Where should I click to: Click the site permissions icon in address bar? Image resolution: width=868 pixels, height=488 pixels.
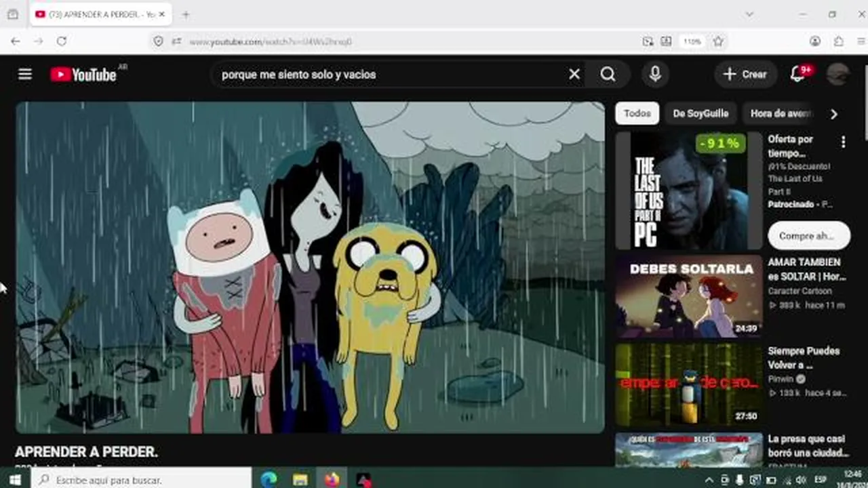coord(176,41)
